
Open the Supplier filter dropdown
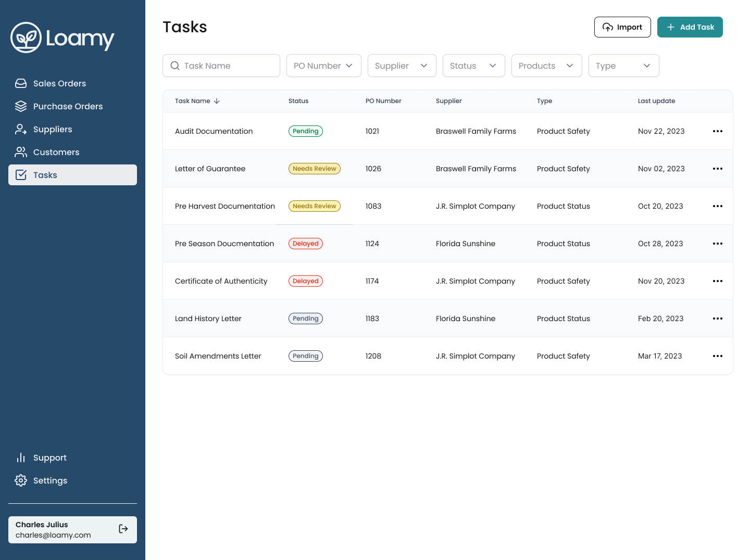[402, 66]
